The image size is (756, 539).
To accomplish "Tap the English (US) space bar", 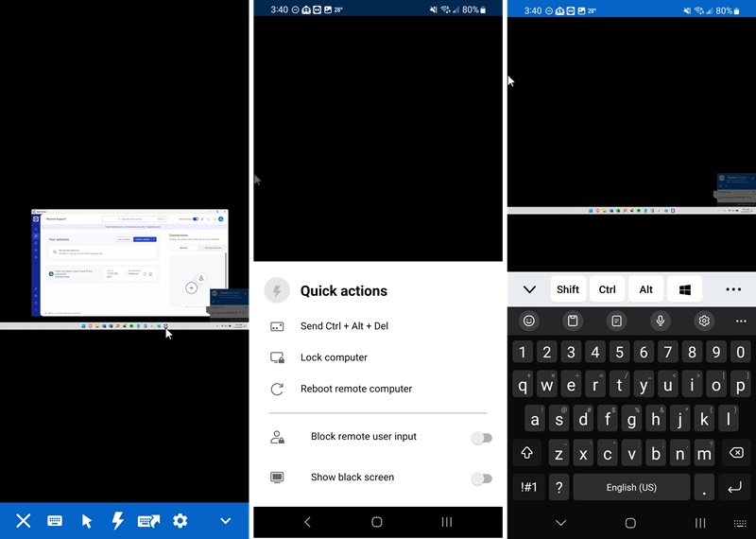I will [631, 487].
